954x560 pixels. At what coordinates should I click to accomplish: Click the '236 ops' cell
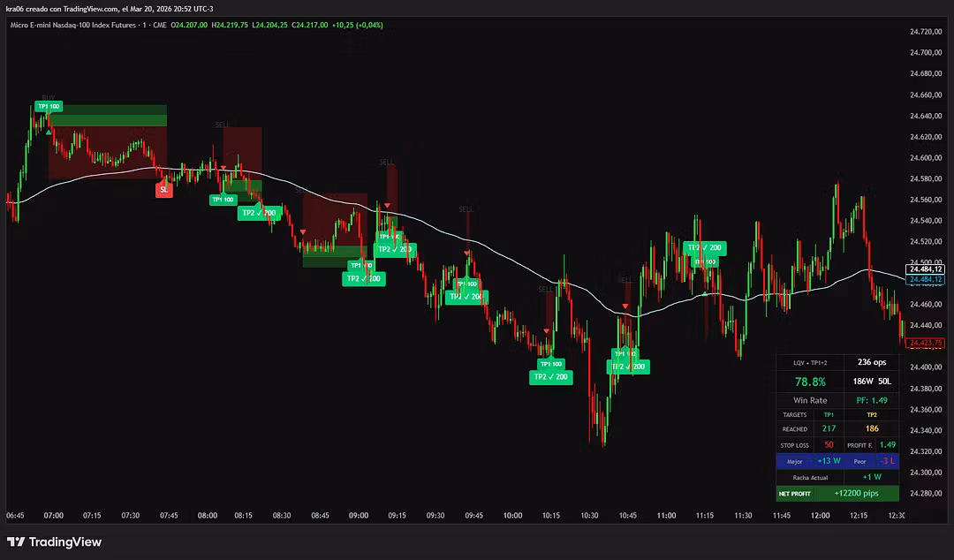click(872, 362)
